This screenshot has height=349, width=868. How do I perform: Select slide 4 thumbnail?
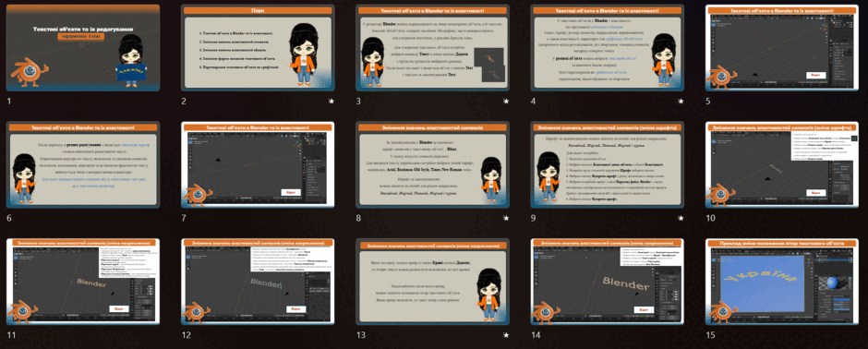(x=608, y=48)
